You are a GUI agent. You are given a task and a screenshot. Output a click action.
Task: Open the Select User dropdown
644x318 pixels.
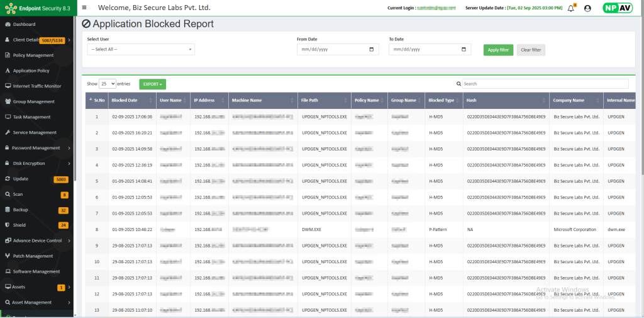point(141,49)
